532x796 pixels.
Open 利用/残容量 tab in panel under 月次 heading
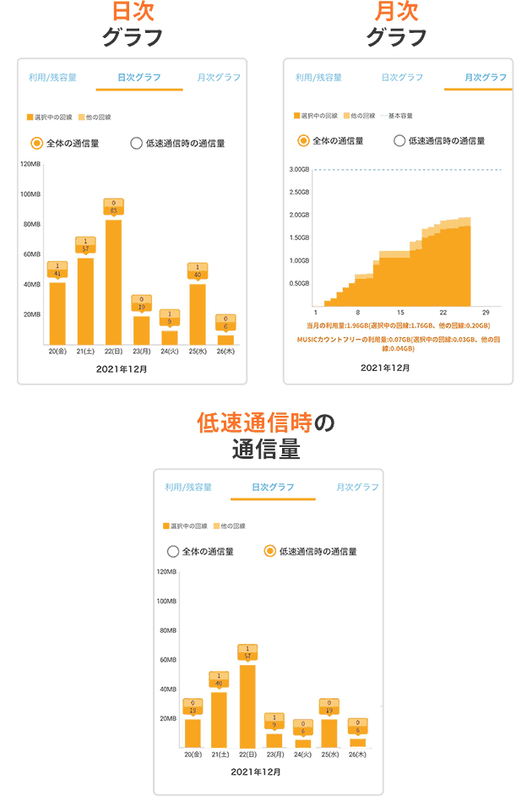click(x=318, y=77)
